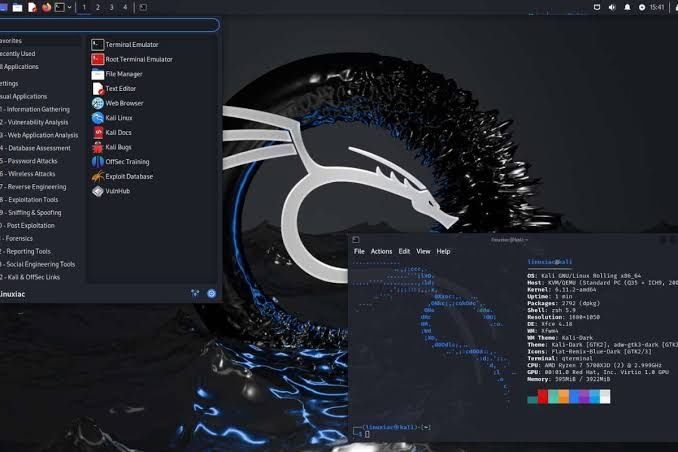Expand terminal launcher dropdown arrow in panel
Viewport: 678px width, 452px height.
(x=69, y=7)
